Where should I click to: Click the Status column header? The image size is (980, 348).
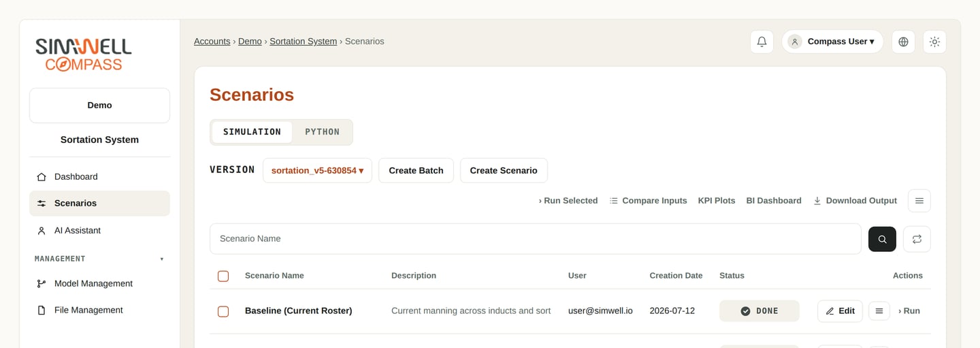pos(732,276)
